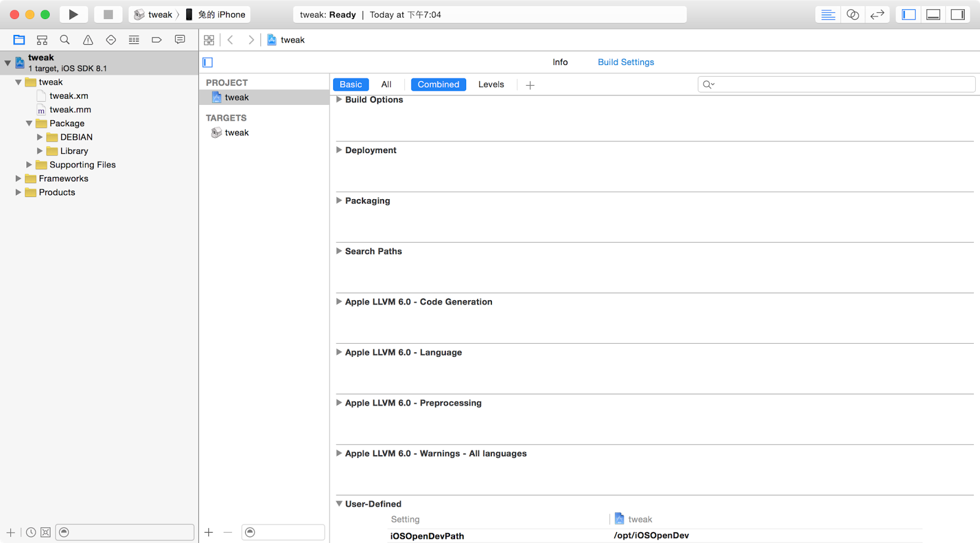Toggle the Debug area visibility
Image resolution: width=980 pixels, height=543 pixels.
pyautogui.click(x=933, y=15)
